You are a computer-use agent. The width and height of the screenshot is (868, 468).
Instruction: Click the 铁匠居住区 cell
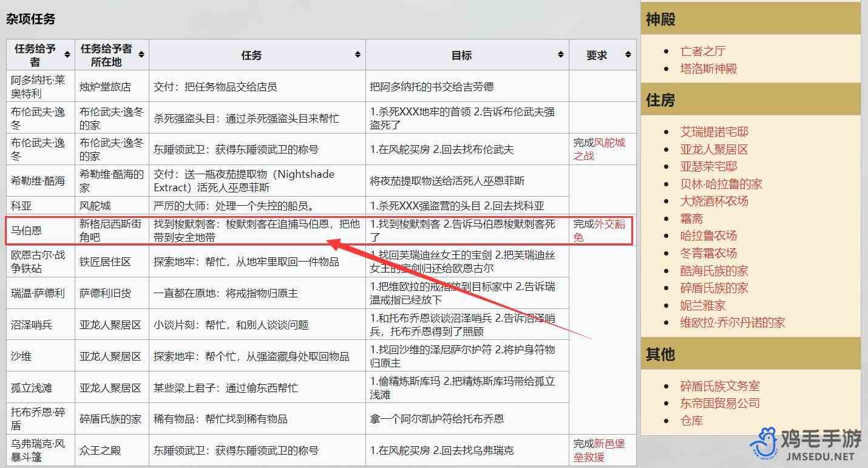[x=112, y=262]
